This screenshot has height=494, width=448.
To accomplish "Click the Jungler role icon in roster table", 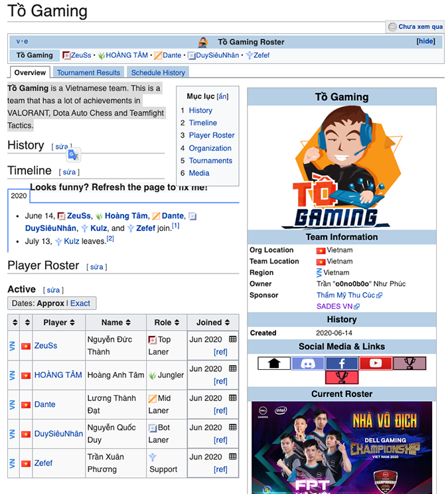I will (153, 375).
